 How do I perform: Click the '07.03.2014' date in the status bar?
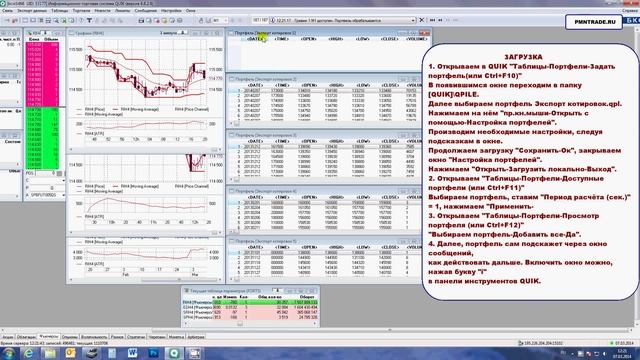pyautogui.click(x=624, y=343)
